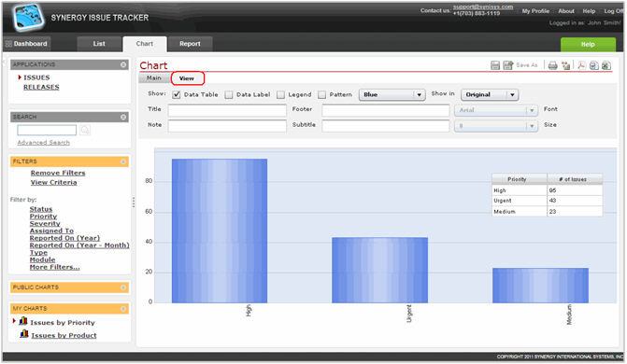Open Issues by Priority chart icon
This screenshot has height=364, width=627.
click(23, 321)
